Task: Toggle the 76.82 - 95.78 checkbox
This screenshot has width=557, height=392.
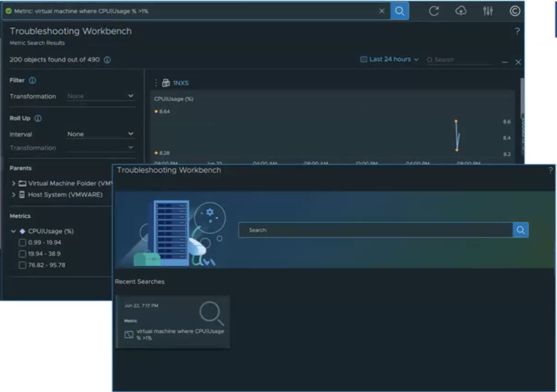Action: tap(22, 265)
